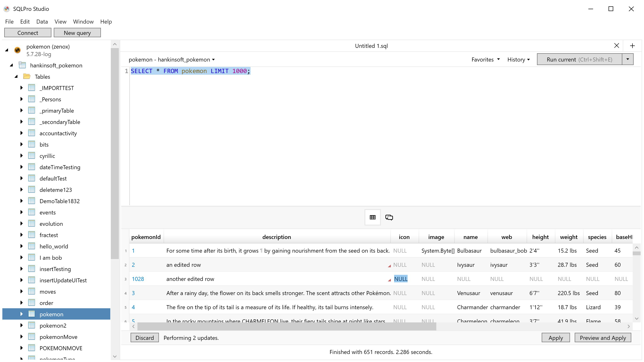Click the defaultTest table icon
The image size is (644, 362).
tap(32, 178)
